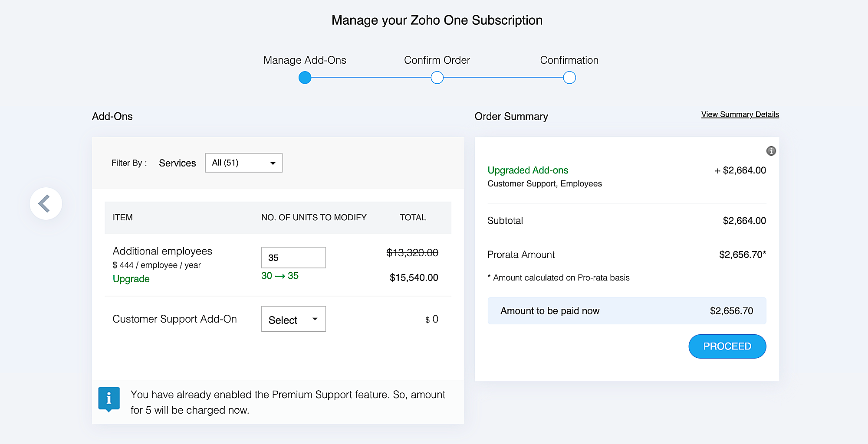Click the Amount to be paid now row
This screenshot has width=868, height=444.
tap(627, 310)
